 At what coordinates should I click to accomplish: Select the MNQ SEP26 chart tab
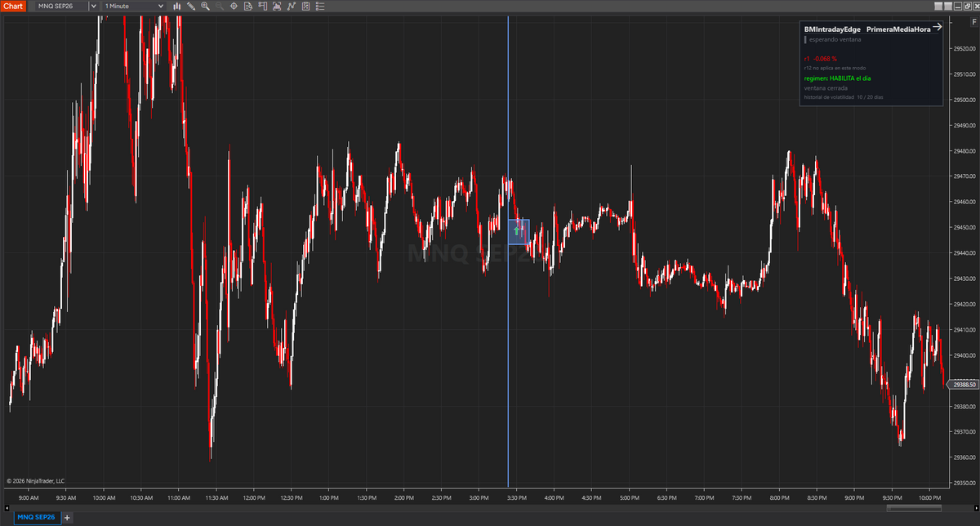[x=35, y=517]
